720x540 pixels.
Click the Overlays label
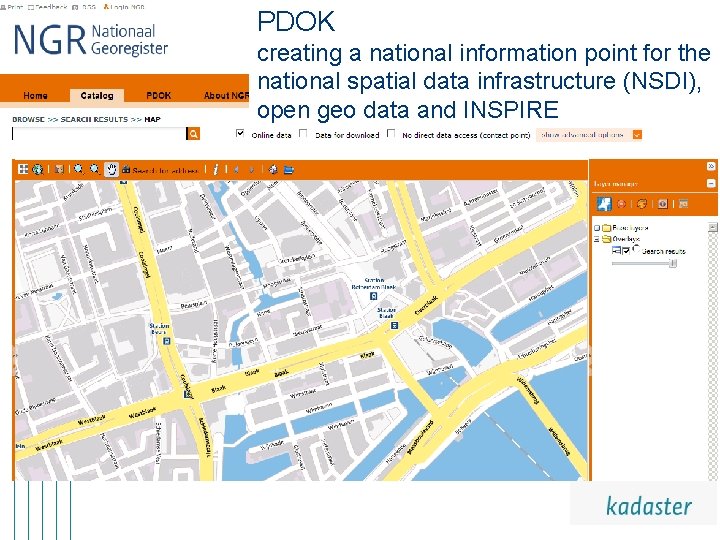[626, 239]
